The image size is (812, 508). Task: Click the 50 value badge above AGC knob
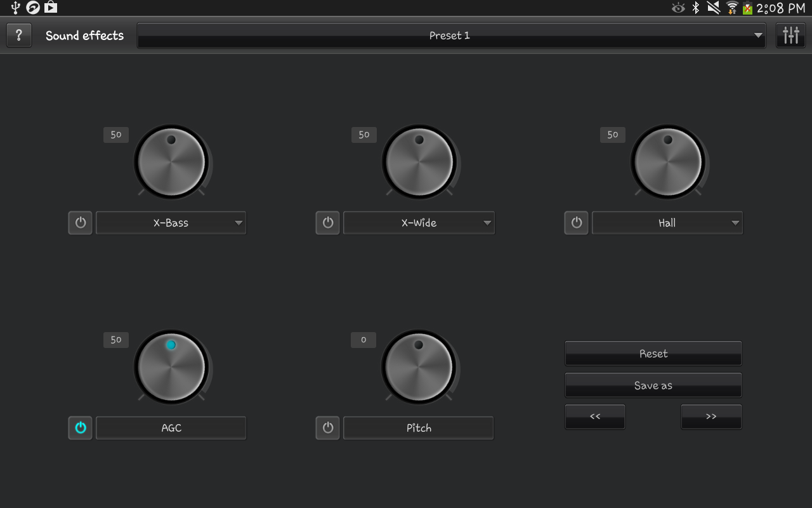pyautogui.click(x=115, y=340)
